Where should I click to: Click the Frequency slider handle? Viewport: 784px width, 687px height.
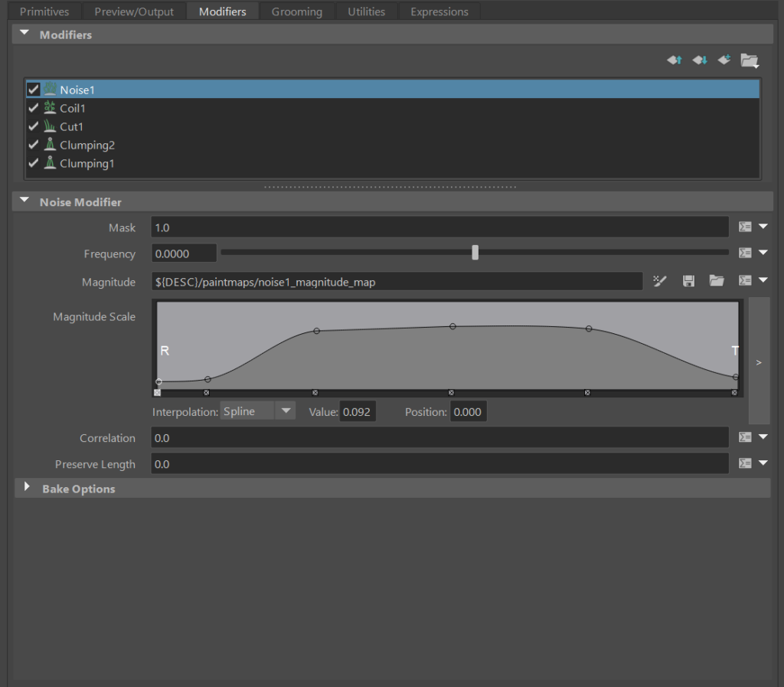pyautogui.click(x=475, y=253)
